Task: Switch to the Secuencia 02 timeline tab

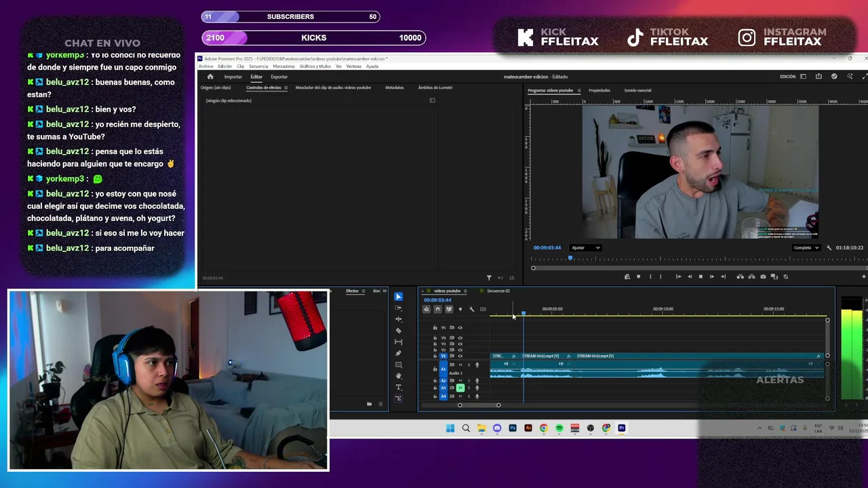Action: tap(498, 291)
